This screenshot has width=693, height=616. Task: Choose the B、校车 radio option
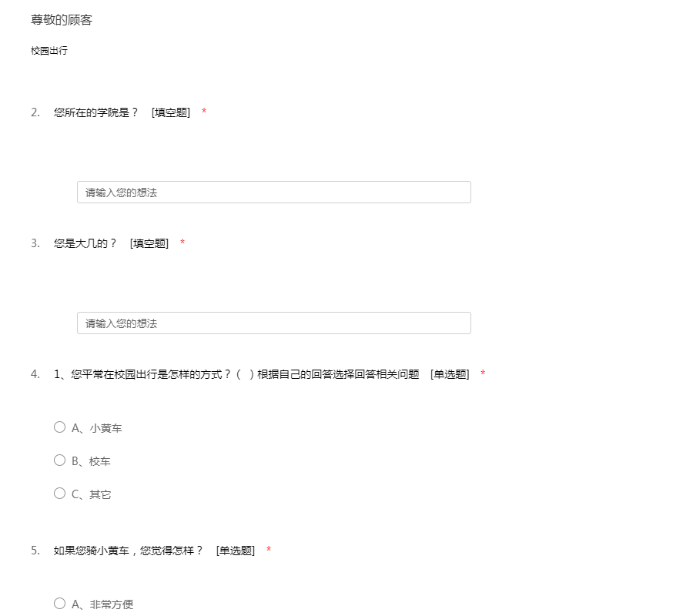tap(60, 460)
